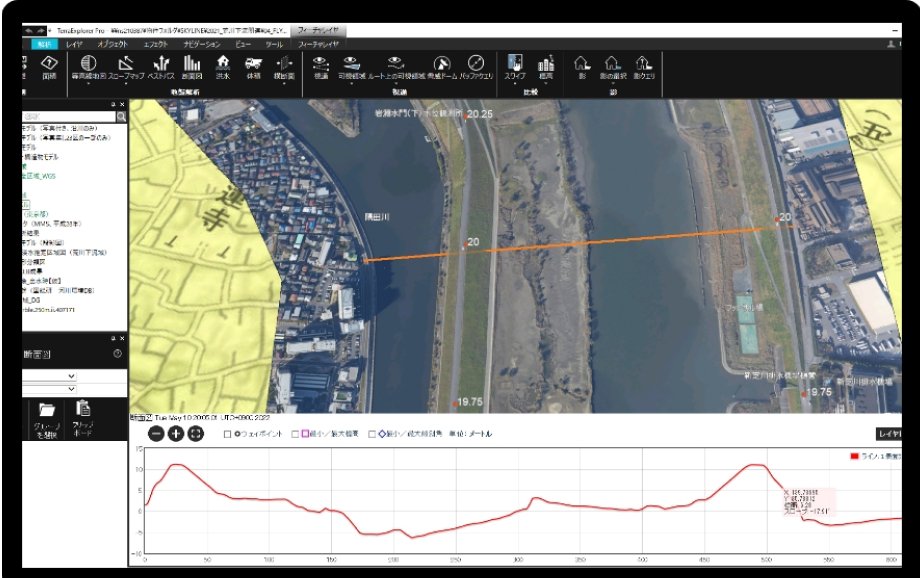Close the 断面図 side panel
Screen dimensions: 920x578
pyautogui.click(x=122, y=339)
